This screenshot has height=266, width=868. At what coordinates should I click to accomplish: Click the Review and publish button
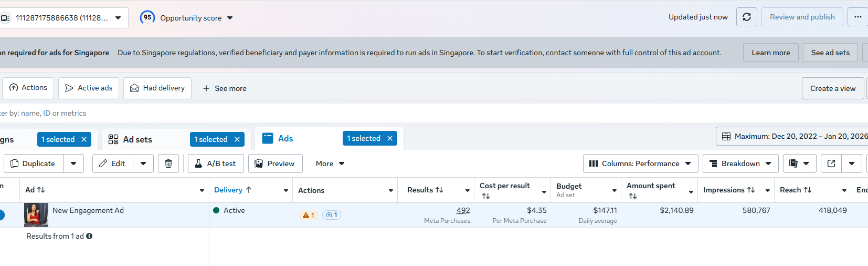[802, 17]
